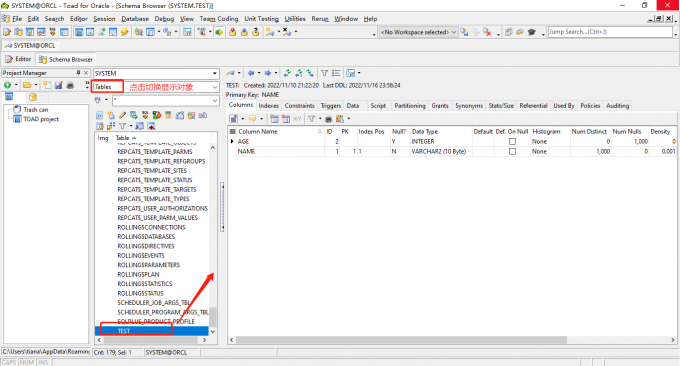Screen dimensions: 680x366
Task: Switch to the Data tab
Action: click(x=353, y=105)
